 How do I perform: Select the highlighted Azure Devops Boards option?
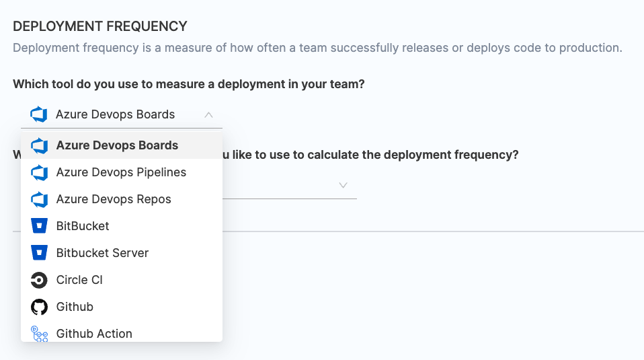(117, 145)
